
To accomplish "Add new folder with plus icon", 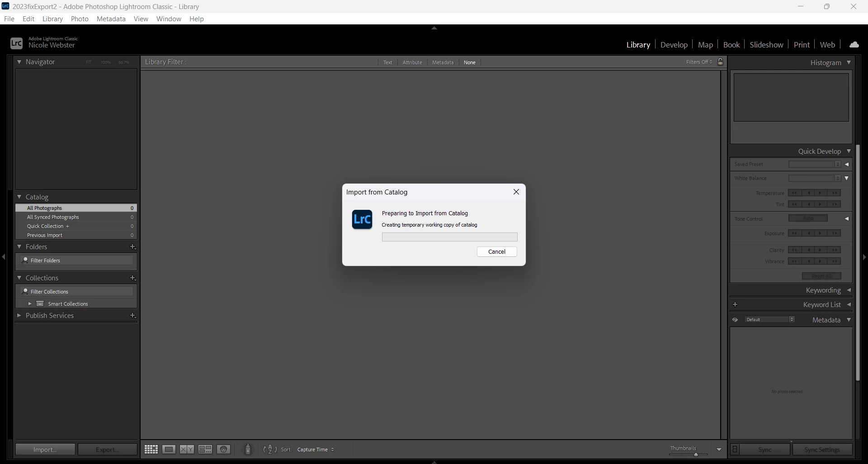I will pyautogui.click(x=133, y=246).
